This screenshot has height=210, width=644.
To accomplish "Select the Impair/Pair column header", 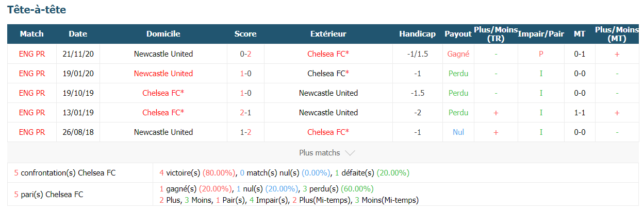I will pyautogui.click(x=541, y=34).
